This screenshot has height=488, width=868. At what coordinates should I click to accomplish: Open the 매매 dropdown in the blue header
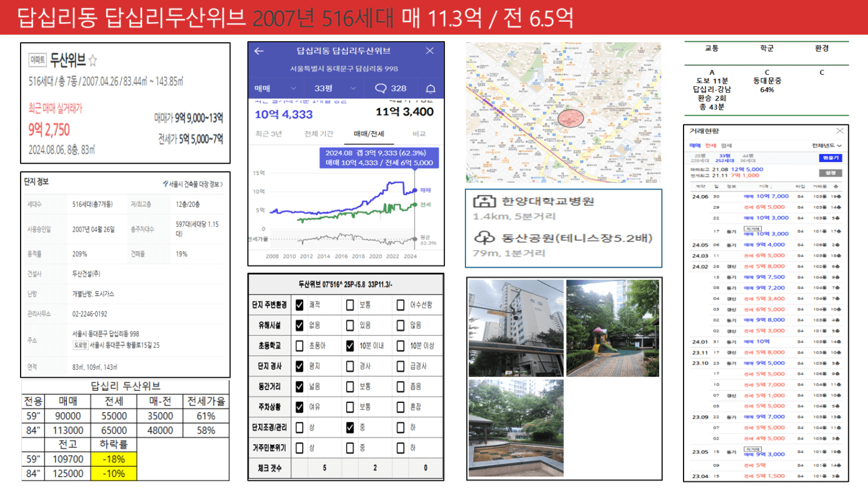tap(275, 88)
